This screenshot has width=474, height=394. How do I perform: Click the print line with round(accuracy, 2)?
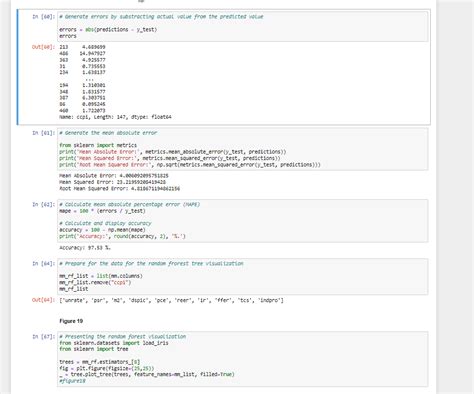tap(122, 236)
